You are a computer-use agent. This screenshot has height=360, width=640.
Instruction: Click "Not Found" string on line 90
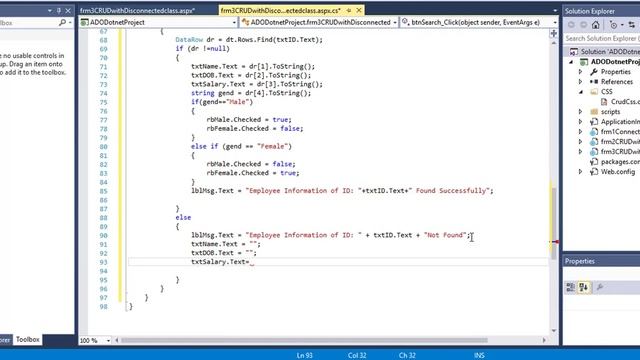pyautogui.click(x=445, y=235)
